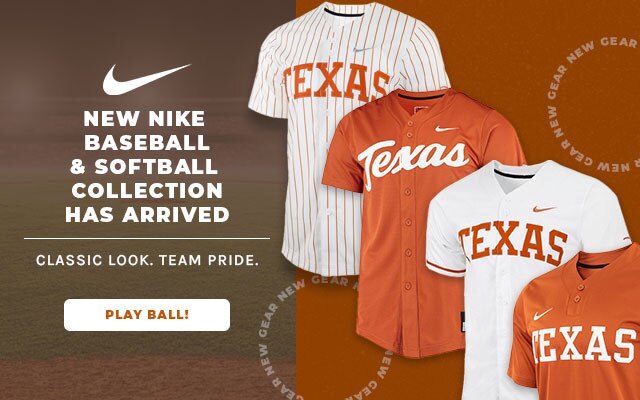Click the New Nike Baseball & Softball headline

[x=147, y=166]
